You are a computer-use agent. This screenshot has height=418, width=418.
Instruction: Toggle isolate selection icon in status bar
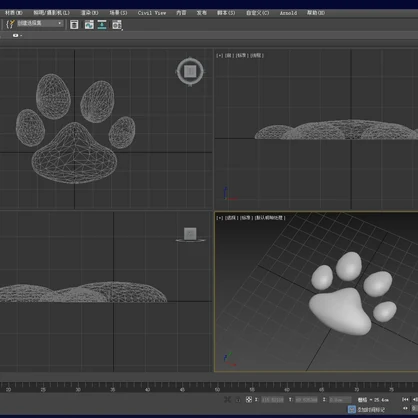(227, 399)
